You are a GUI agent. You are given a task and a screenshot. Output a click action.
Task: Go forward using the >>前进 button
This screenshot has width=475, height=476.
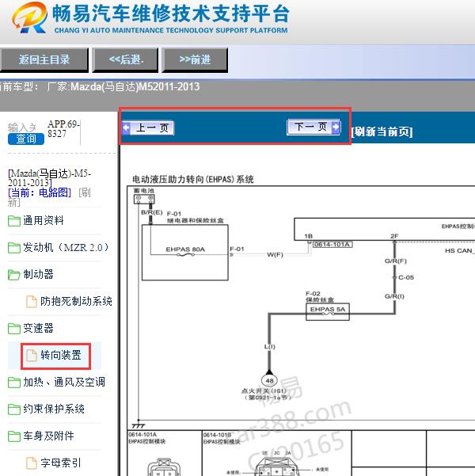pos(195,59)
